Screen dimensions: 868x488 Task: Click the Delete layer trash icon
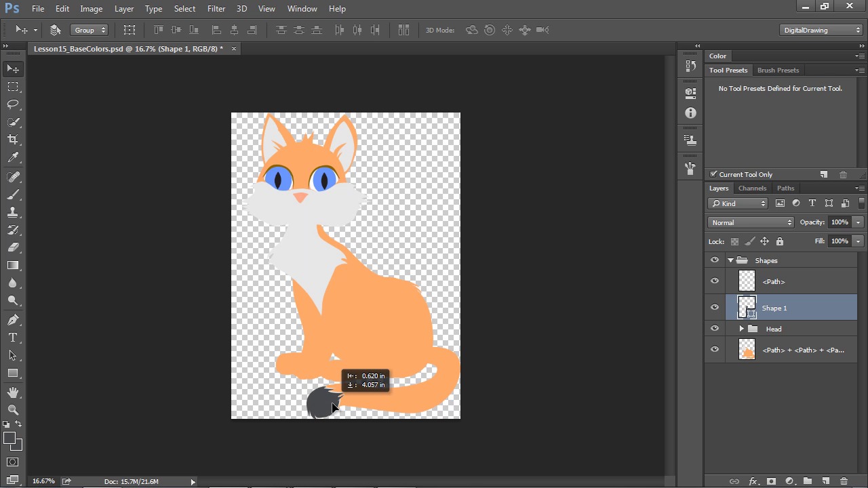pyautogui.click(x=844, y=481)
